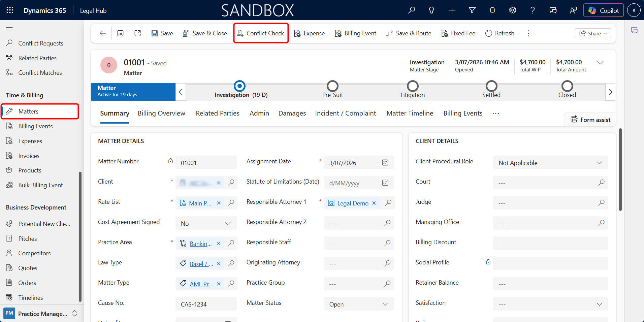Select the Closed stage circle

click(567, 86)
